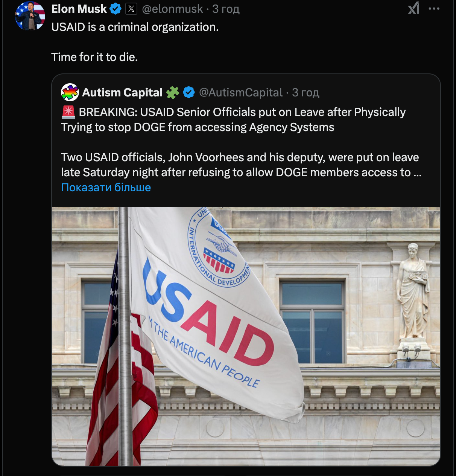Click the green puzzle piece emoji
Screen dimensions: 456x476
(x=173, y=92)
